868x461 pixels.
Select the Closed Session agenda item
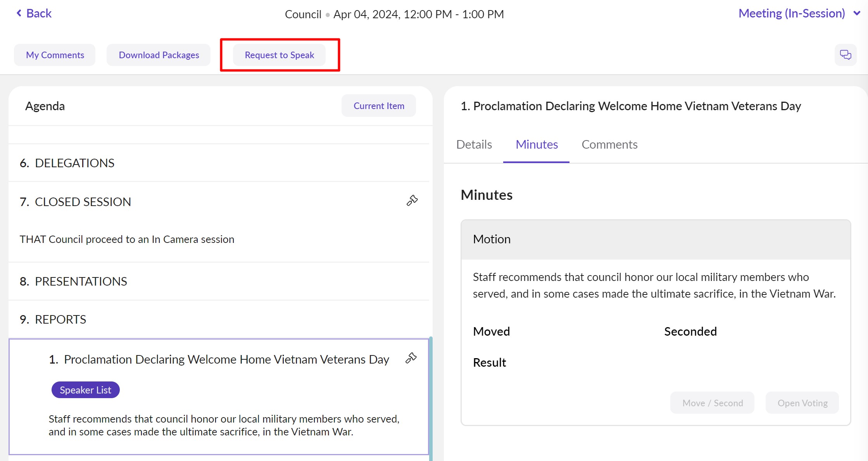83,202
